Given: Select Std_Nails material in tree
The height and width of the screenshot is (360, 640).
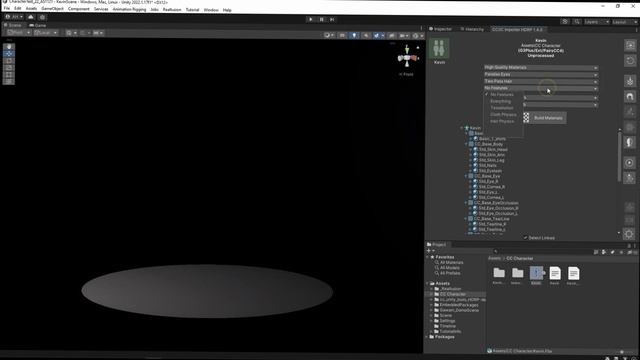Looking at the screenshot, I should (488, 165).
